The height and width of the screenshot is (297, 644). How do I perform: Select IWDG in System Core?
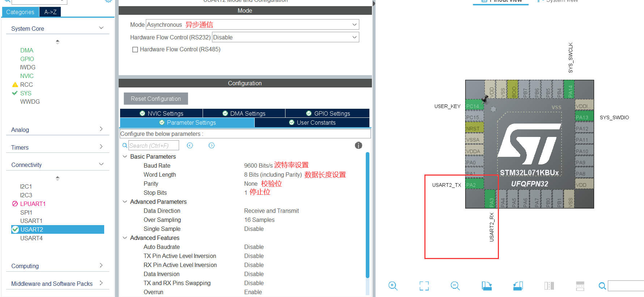click(28, 67)
